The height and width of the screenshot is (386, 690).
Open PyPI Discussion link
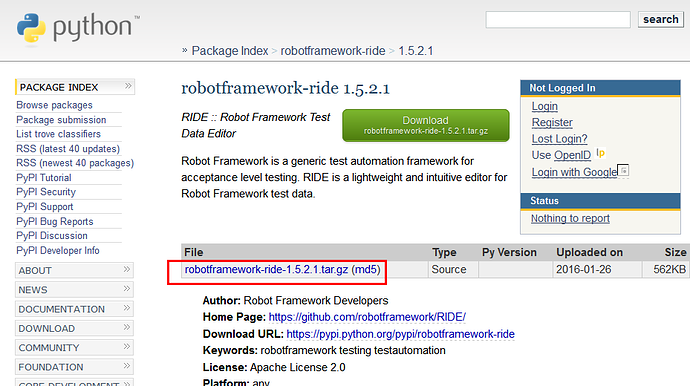52,235
